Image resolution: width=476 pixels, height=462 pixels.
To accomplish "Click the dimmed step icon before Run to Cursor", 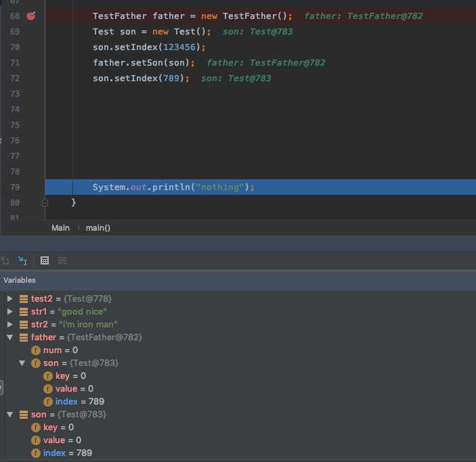I will click(x=5, y=260).
